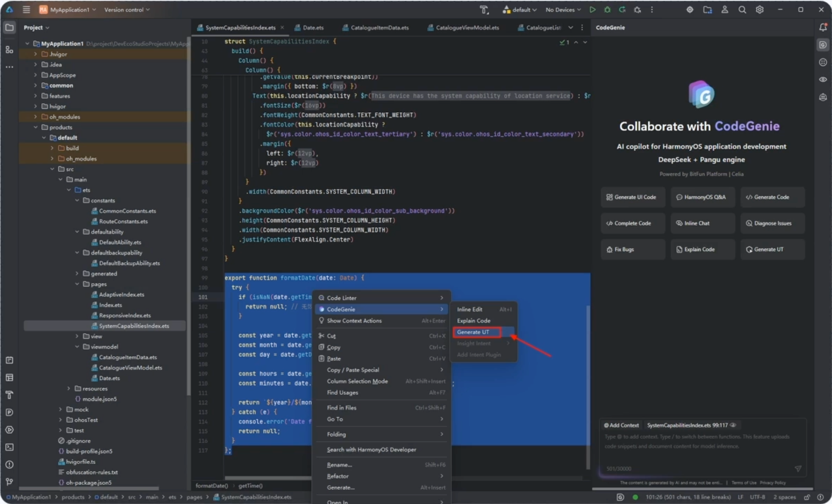Click the main hamburger menu icon

(26, 10)
